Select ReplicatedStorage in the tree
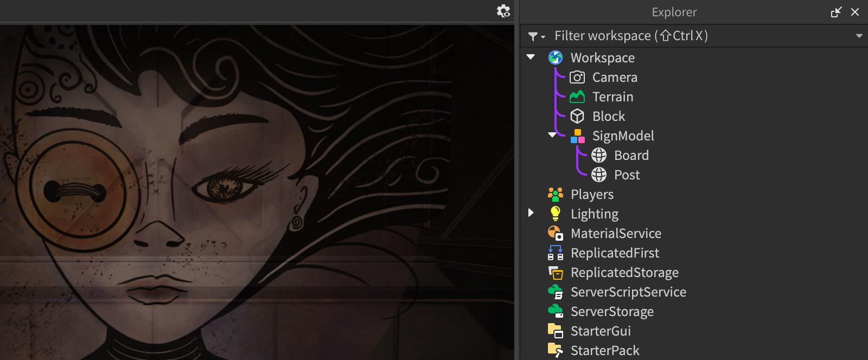The width and height of the screenshot is (868, 360). [624, 272]
